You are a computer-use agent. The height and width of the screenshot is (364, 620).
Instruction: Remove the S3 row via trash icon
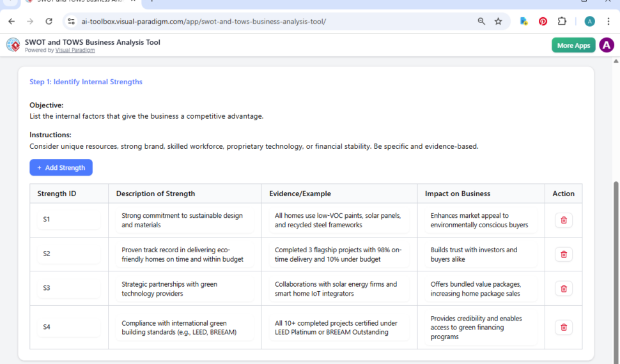(563, 289)
